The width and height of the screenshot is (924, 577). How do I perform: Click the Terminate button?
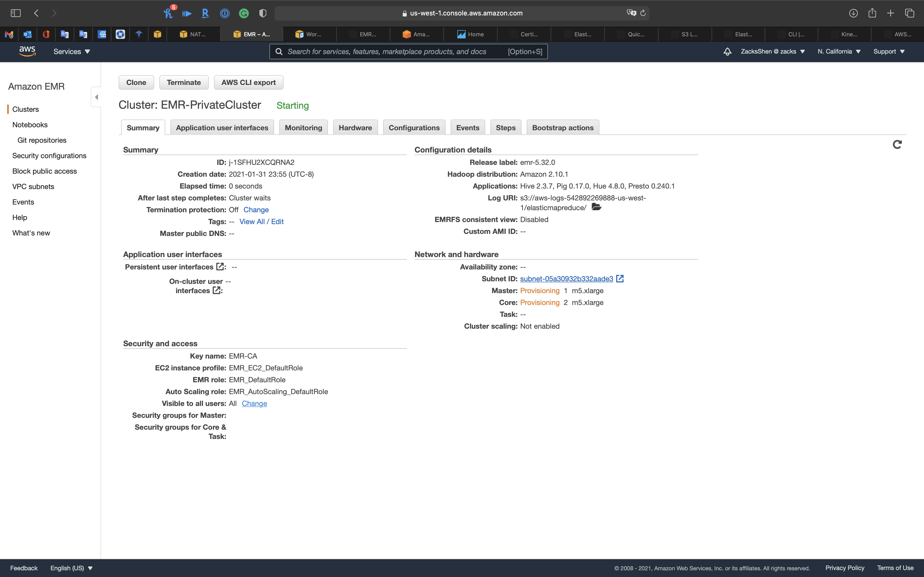pyautogui.click(x=184, y=82)
